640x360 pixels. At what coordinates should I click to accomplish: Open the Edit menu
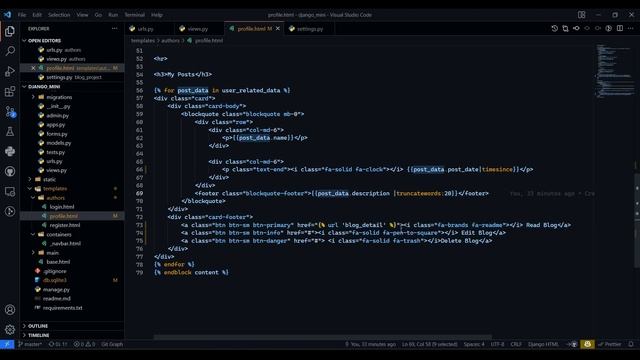37,15
